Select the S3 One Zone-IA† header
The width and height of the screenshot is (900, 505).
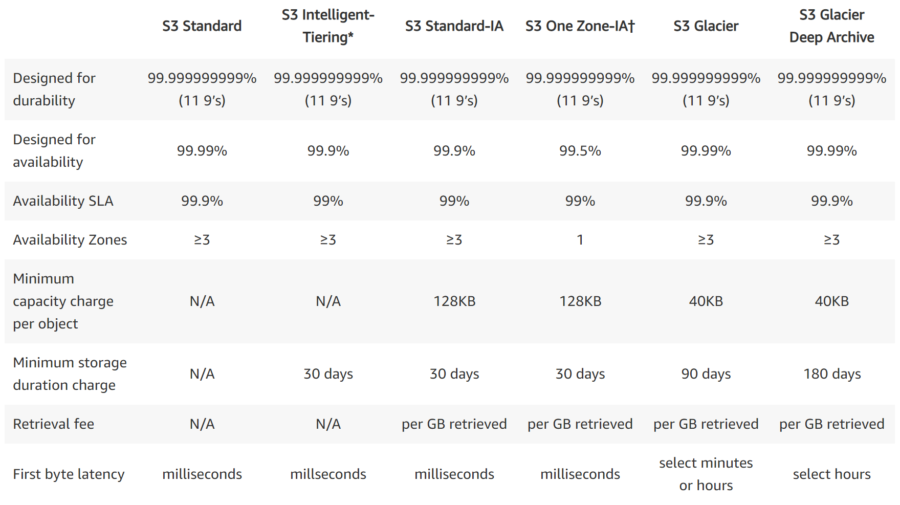(580, 26)
